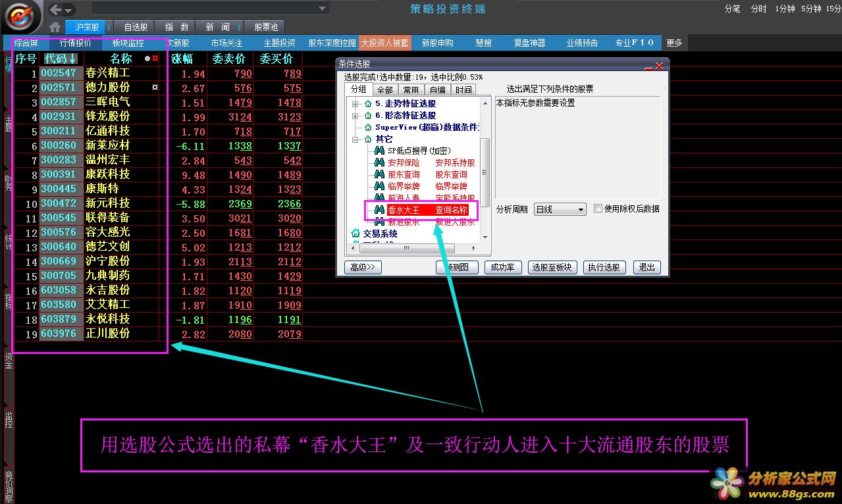
Task: Switch to 常用 tab in 条件选股 dialog
Action: 411,89
